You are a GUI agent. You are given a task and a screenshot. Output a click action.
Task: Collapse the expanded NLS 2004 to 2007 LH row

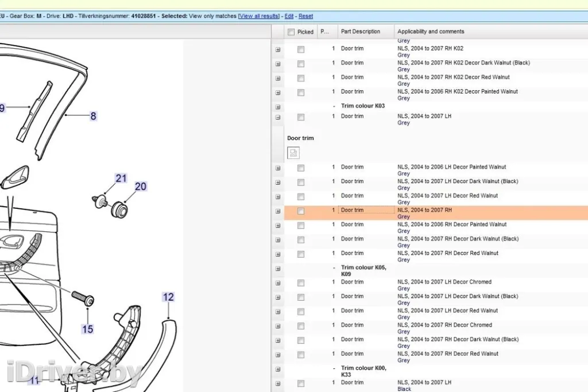(x=278, y=117)
